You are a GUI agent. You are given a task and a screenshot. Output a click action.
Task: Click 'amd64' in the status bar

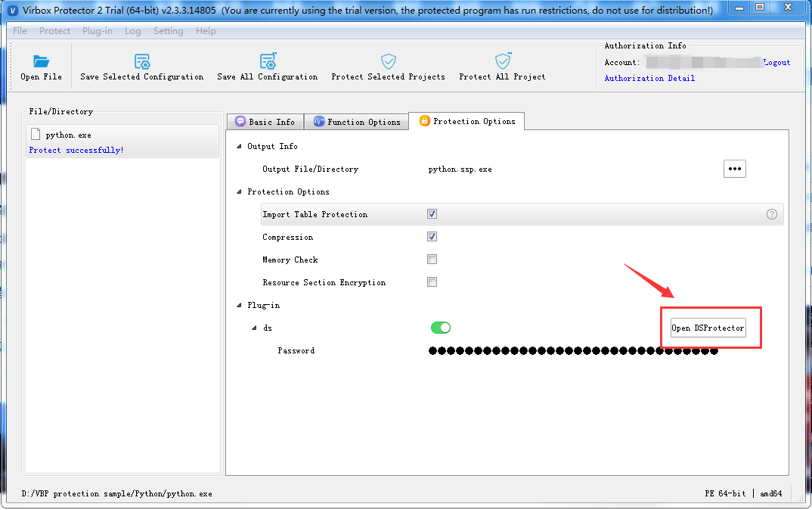771,493
